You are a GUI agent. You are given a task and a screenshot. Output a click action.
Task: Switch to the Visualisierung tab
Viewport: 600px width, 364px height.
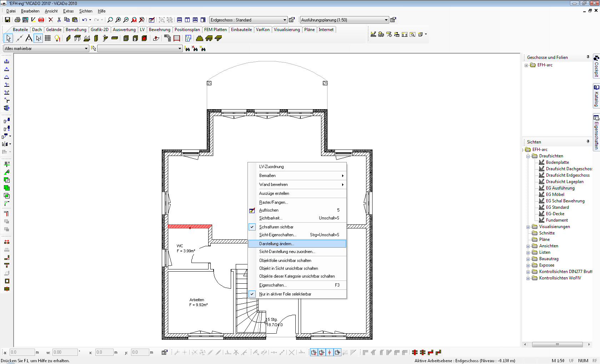click(x=287, y=30)
